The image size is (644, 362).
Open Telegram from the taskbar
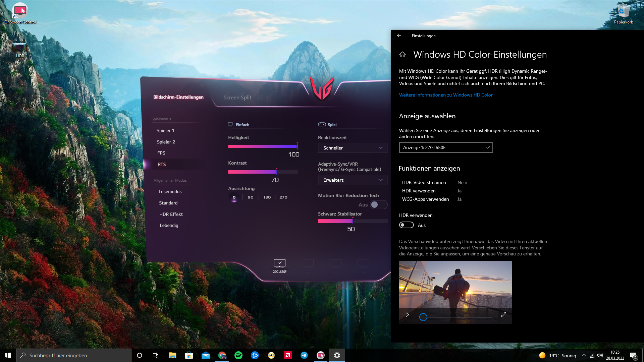pos(304,355)
